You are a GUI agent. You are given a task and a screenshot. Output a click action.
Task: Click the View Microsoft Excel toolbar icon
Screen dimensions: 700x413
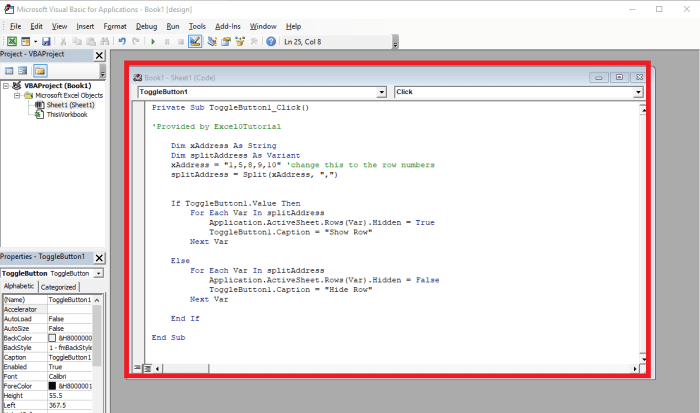point(13,41)
